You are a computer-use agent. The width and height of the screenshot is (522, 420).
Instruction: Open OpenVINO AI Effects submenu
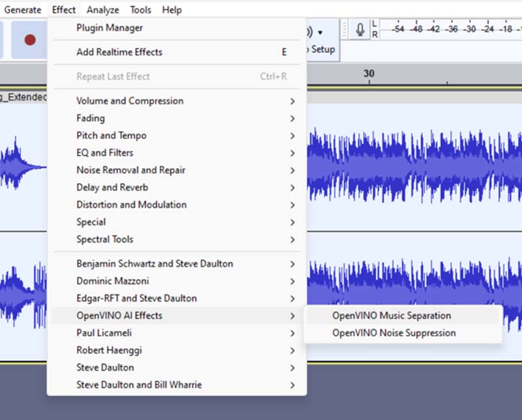coord(177,316)
